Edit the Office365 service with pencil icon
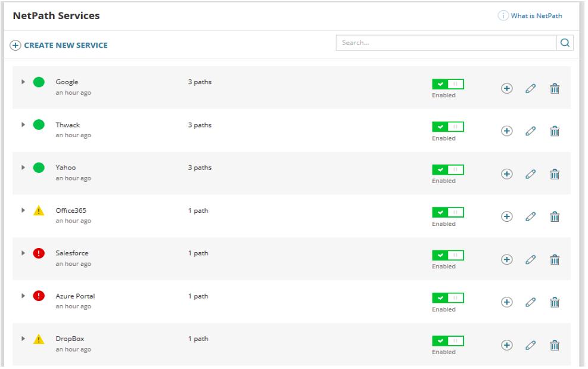Viewport: 588px width, 369px height. [530, 216]
